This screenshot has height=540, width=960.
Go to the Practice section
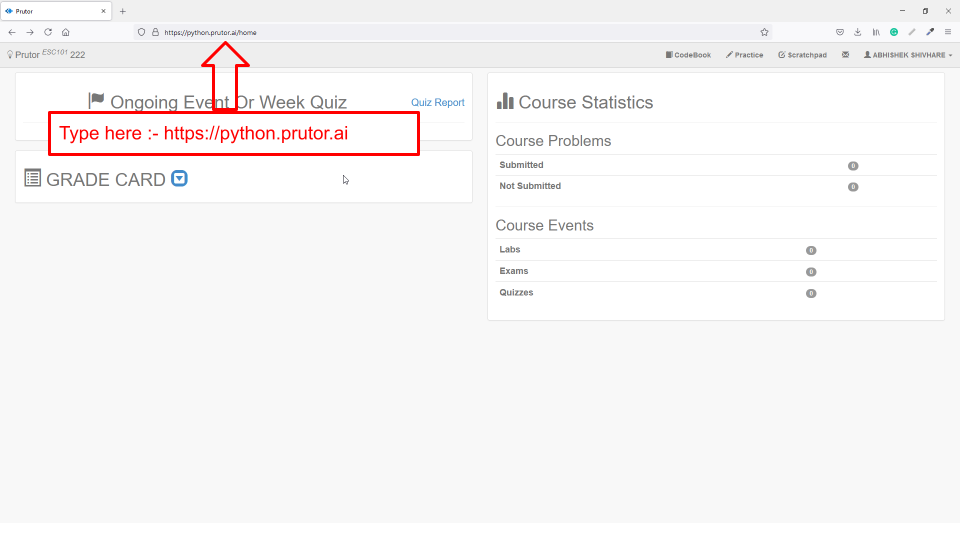[745, 55]
